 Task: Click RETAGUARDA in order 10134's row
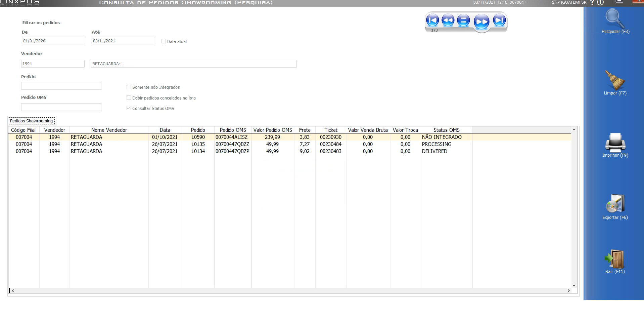87,151
